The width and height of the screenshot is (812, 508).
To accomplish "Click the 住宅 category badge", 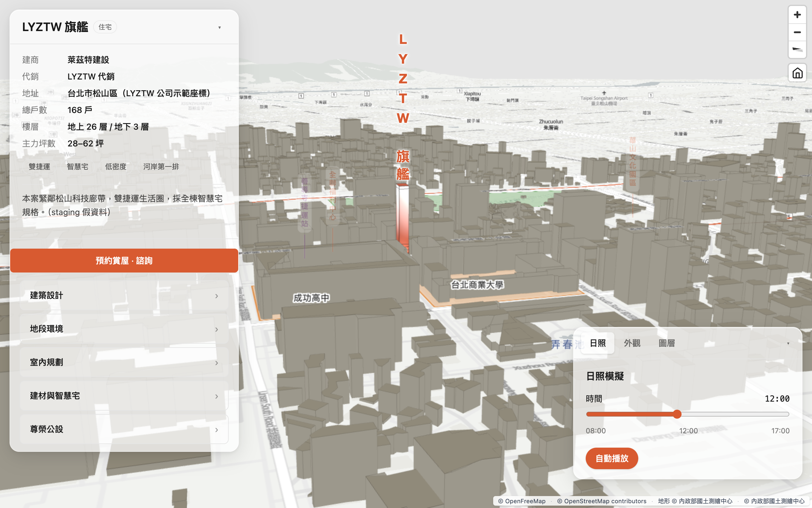I will click(105, 27).
